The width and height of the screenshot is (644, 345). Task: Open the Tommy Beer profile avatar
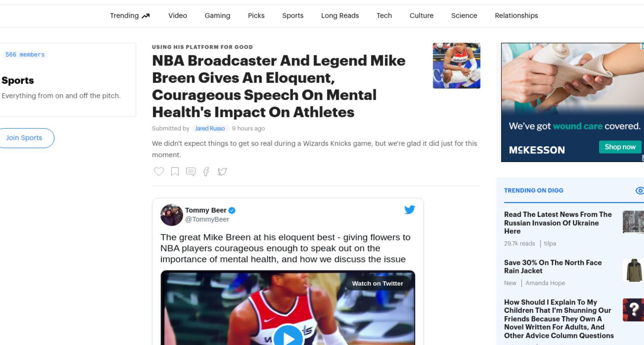pos(171,215)
